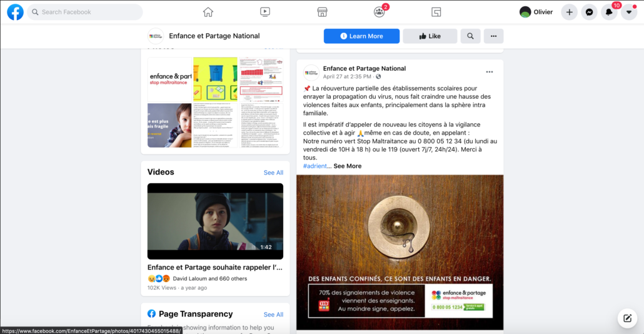This screenshot has height=334, width=644.
Task: Like the Enfance et Partage National page
Action: (x=430, y=36)
